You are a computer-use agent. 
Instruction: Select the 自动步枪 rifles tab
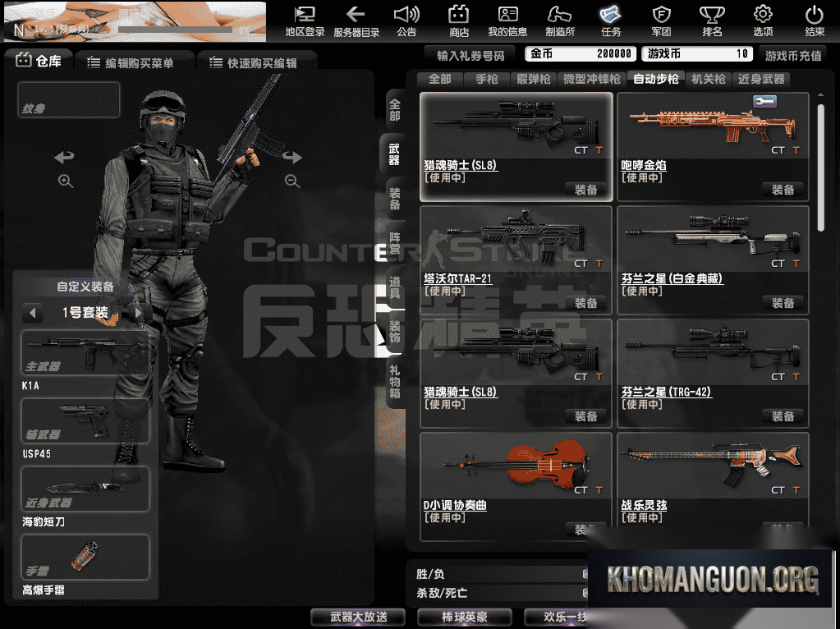click(656, 80)
